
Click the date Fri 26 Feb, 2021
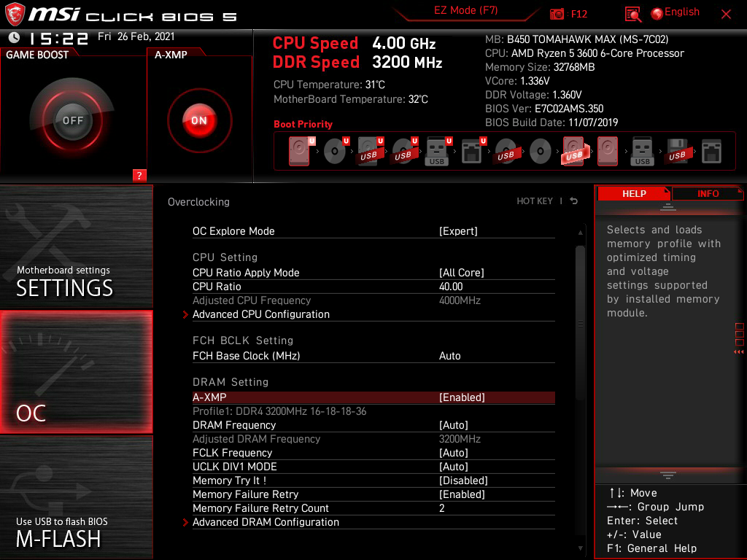(136, 36)
